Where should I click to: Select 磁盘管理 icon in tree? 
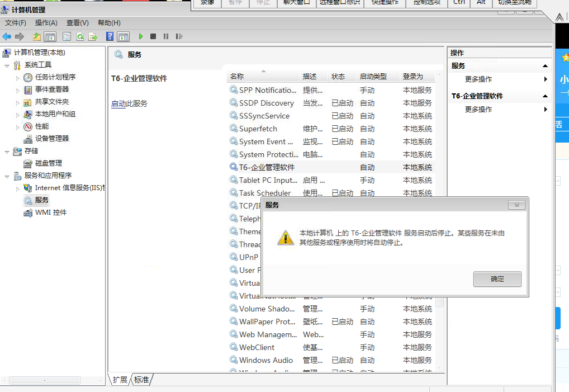coord(28,164)
